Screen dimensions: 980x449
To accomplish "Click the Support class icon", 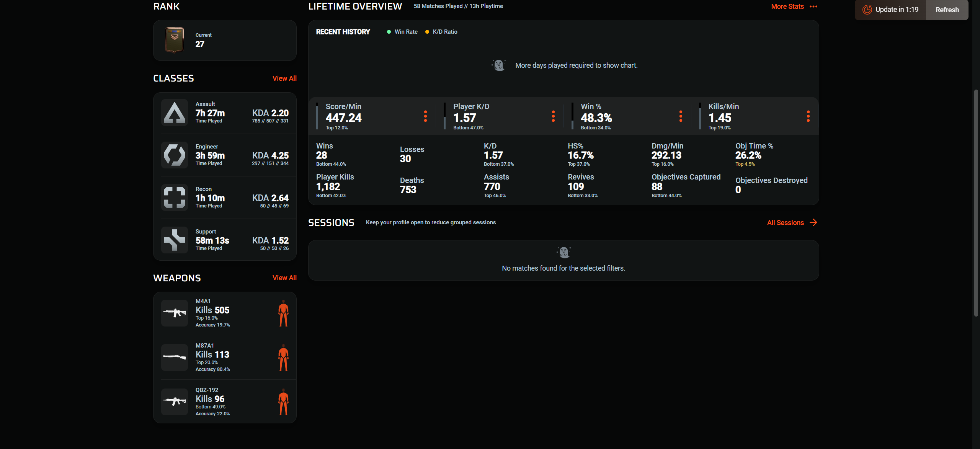I will tap(174, 240).
